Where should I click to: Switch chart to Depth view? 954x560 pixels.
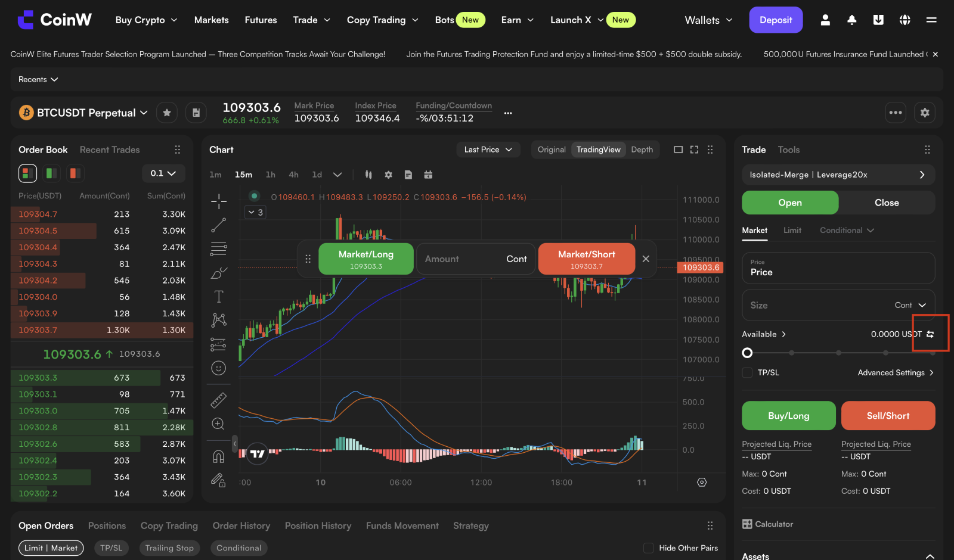tap(642, 150)
